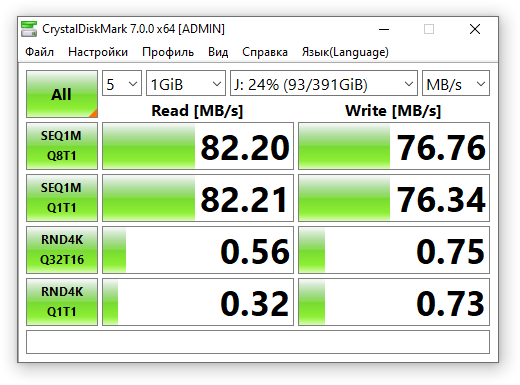Run the RND4K Q32T16 test
The image size is (520, 385).
pos(62,250)
